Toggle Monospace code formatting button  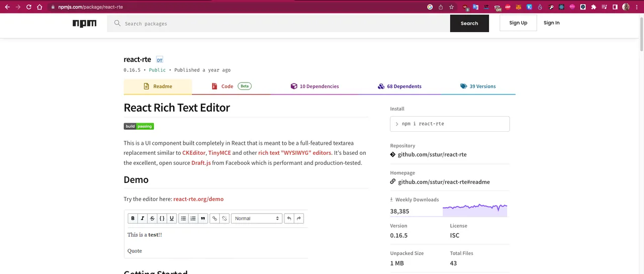tap(162, 218)
